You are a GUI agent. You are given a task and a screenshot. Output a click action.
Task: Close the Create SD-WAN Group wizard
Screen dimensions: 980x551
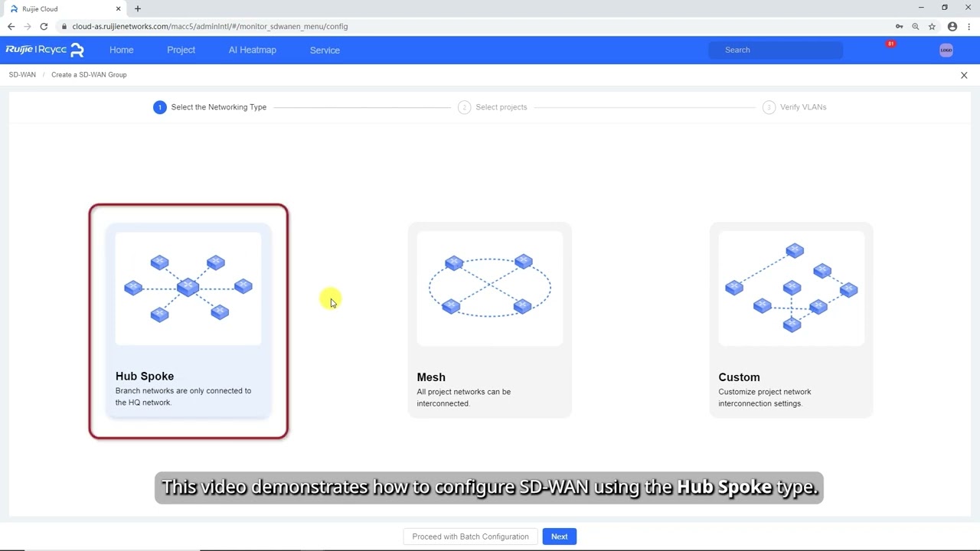964,75
